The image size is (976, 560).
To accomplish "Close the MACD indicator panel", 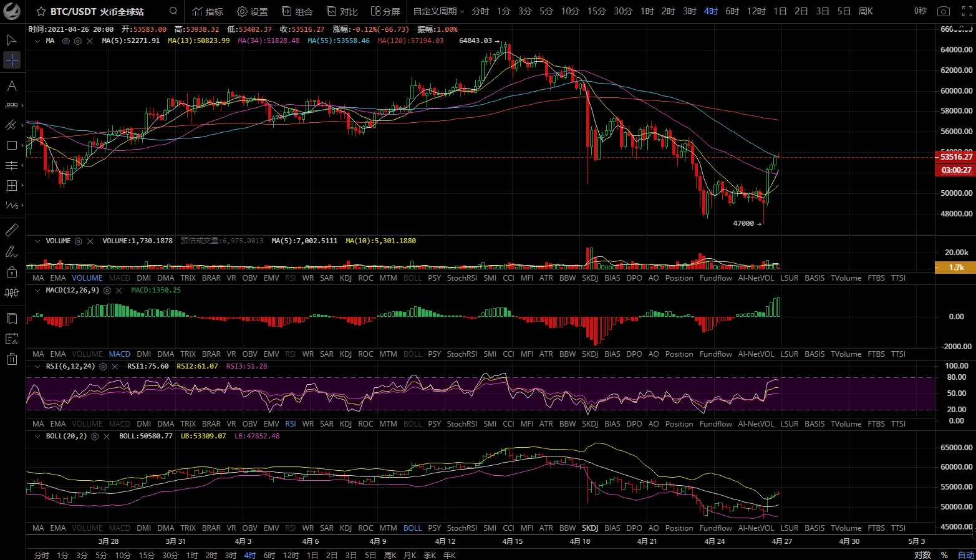I will click(x=119, y=290).
